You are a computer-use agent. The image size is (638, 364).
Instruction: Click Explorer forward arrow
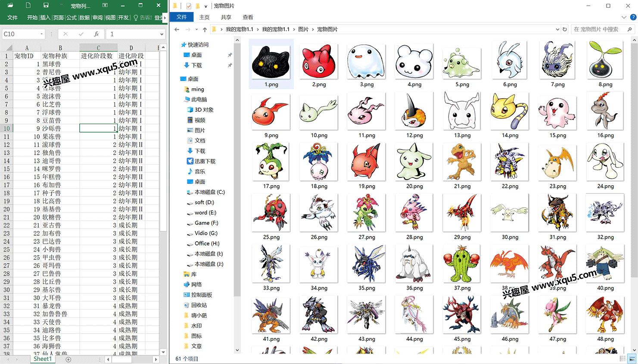[x=188, y=29]
